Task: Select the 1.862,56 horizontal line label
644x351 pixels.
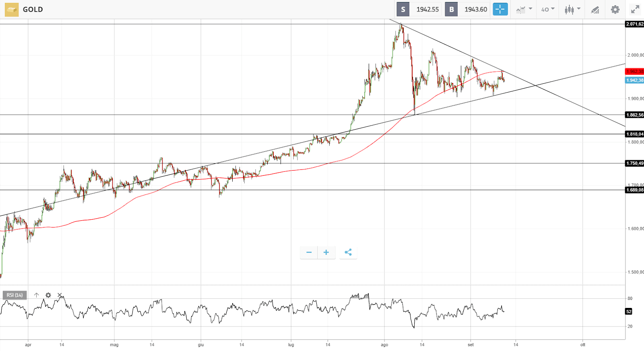Action: (x=635, y=115)
